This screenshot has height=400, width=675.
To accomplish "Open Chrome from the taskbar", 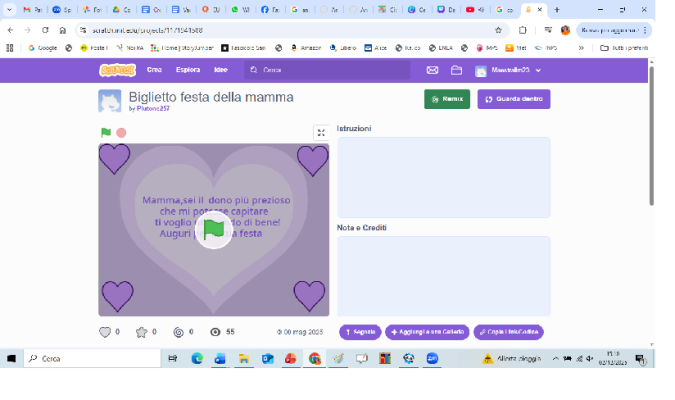I will (x=315, y=359).
